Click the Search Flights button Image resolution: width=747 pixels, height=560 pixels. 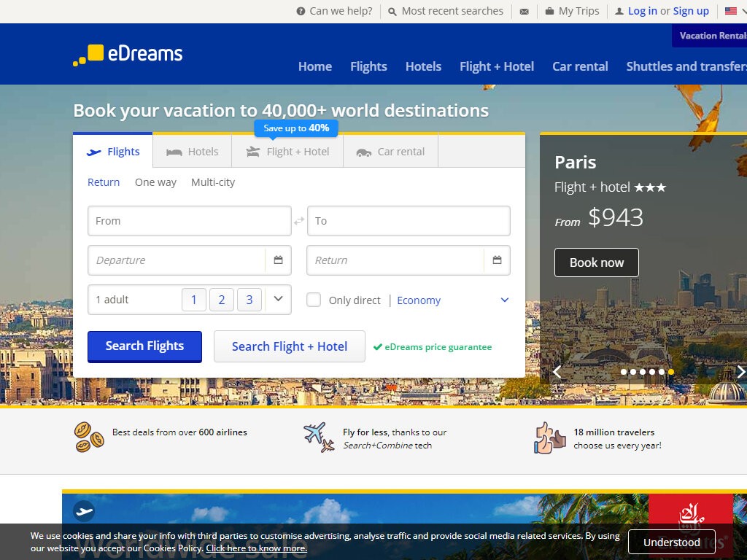coord(145,346)
